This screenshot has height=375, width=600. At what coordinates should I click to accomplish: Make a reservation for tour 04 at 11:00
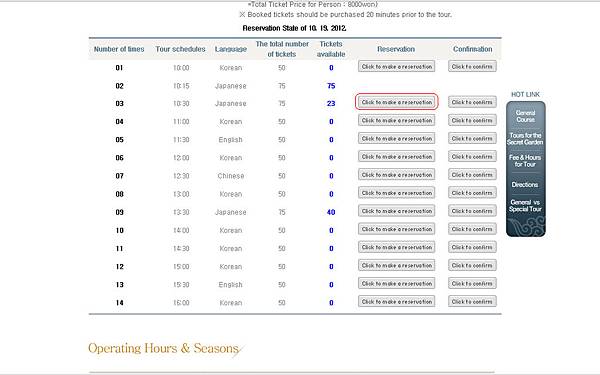pyautogui.click(x=396, y=121)
